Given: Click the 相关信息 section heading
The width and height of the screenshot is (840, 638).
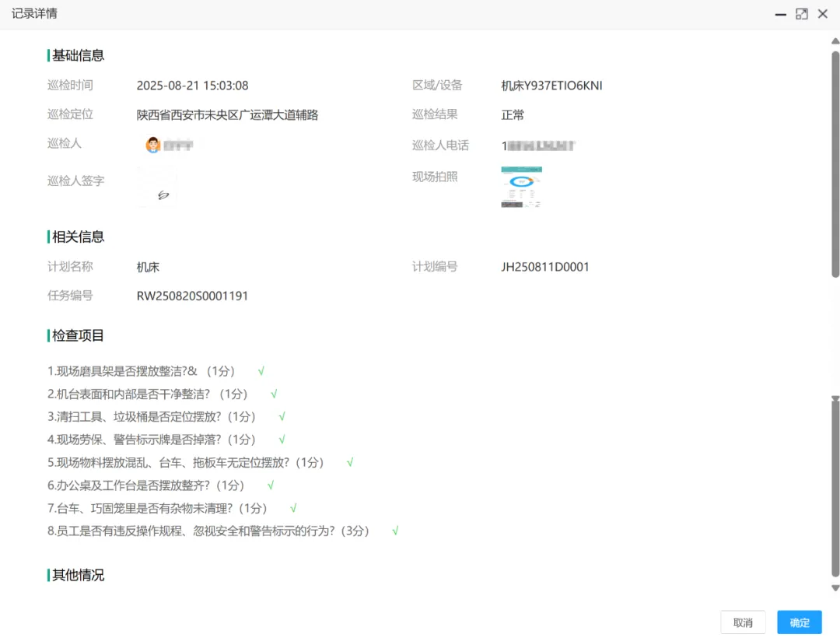Looking at the screenshot, I should (x=78, y=237).
